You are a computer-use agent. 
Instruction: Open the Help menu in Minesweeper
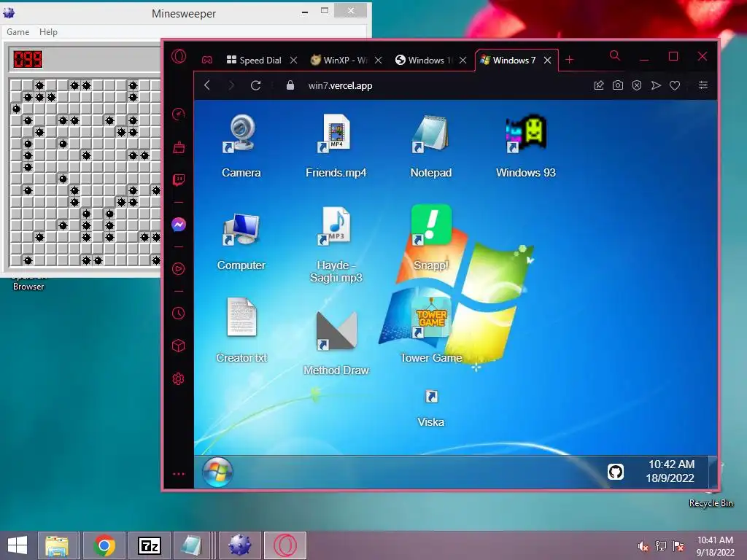click(x=48, y=32)
